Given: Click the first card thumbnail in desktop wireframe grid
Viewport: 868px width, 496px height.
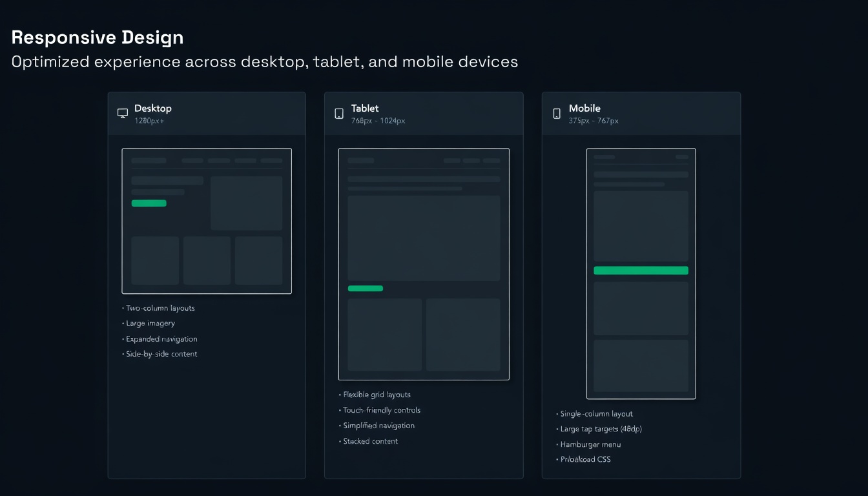Looking at the screenshot, I should point(155,260).
